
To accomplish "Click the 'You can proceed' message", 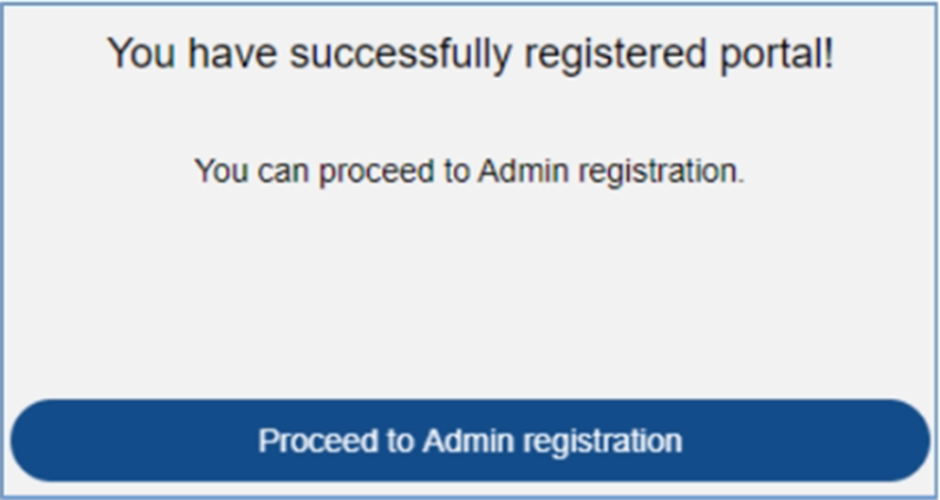I will [x=470, y=171].
